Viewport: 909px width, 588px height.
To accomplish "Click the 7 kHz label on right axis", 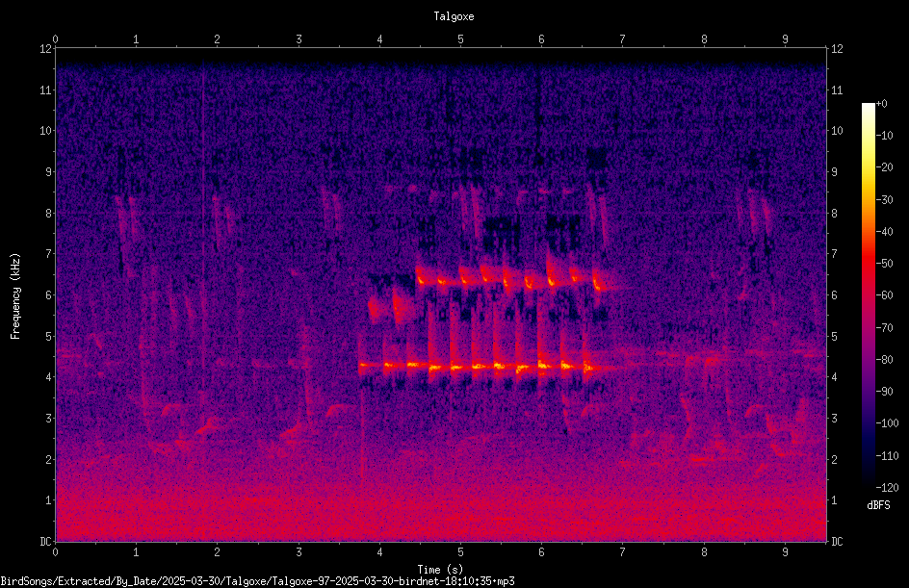I will tap(834, 254).
